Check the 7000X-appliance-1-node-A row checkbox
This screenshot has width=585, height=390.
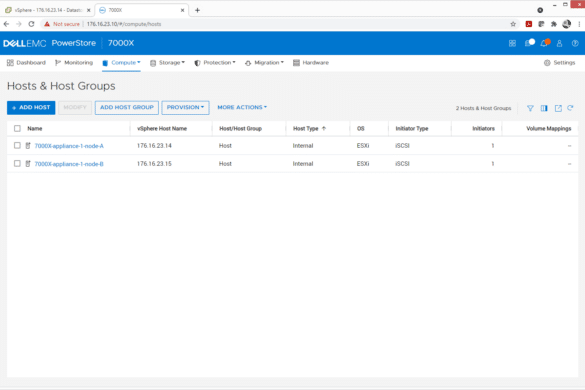tap(17, 146)
